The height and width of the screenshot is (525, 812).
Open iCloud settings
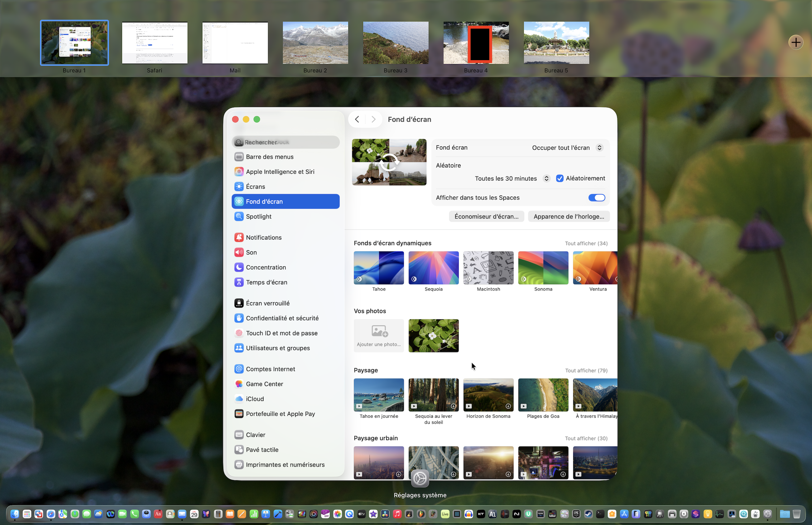[255, 399]
